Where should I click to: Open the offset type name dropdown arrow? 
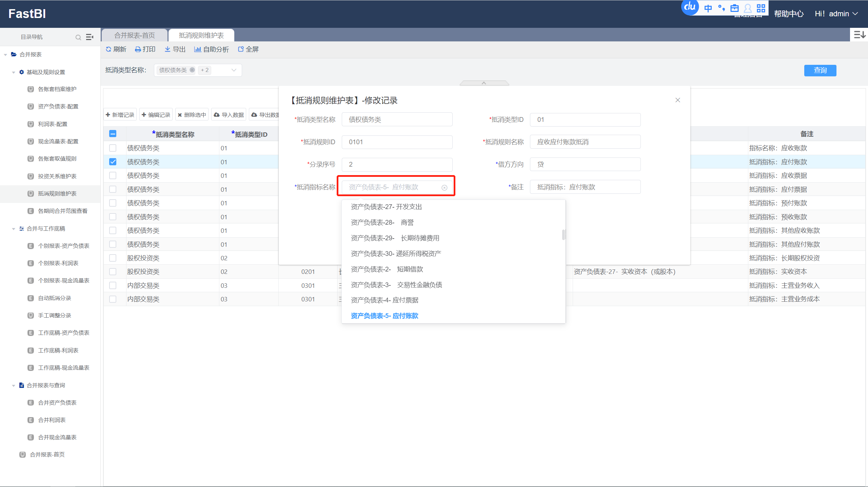(234, 70)
